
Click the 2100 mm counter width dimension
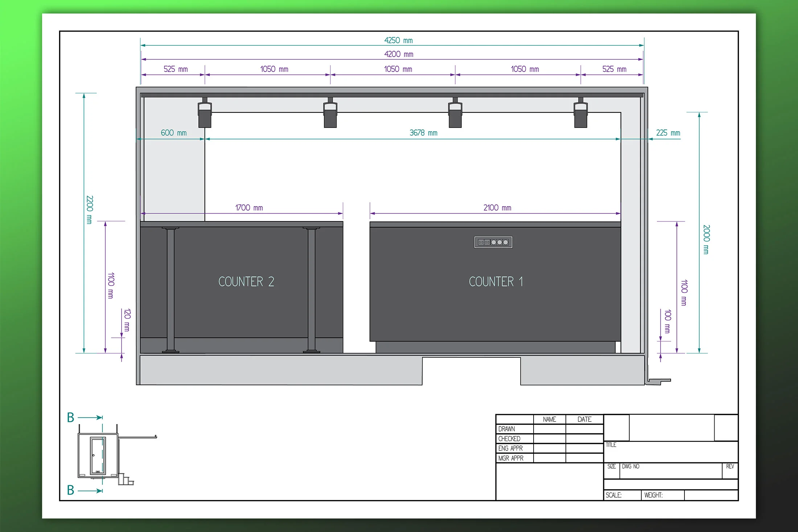497,208
